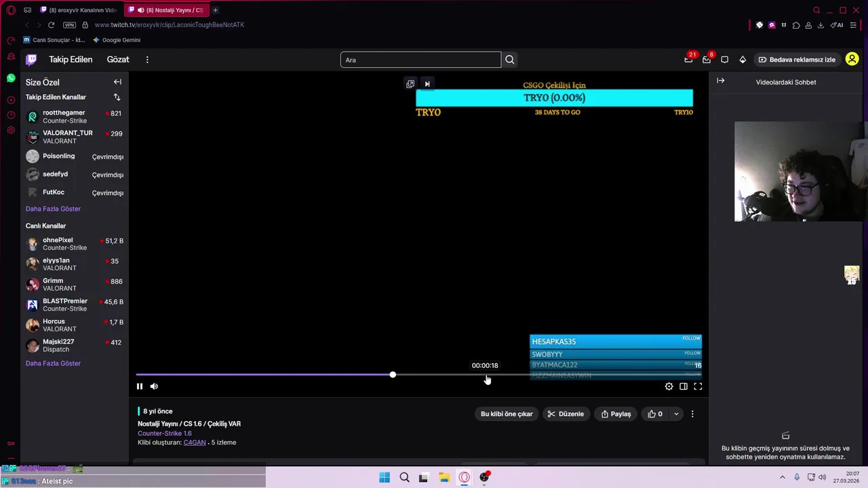868x488 pixels.
Task: Switch to eroxyvlr Kanalının Videoları browser tab
Action: pyautogui.click(x=79, y=10)
